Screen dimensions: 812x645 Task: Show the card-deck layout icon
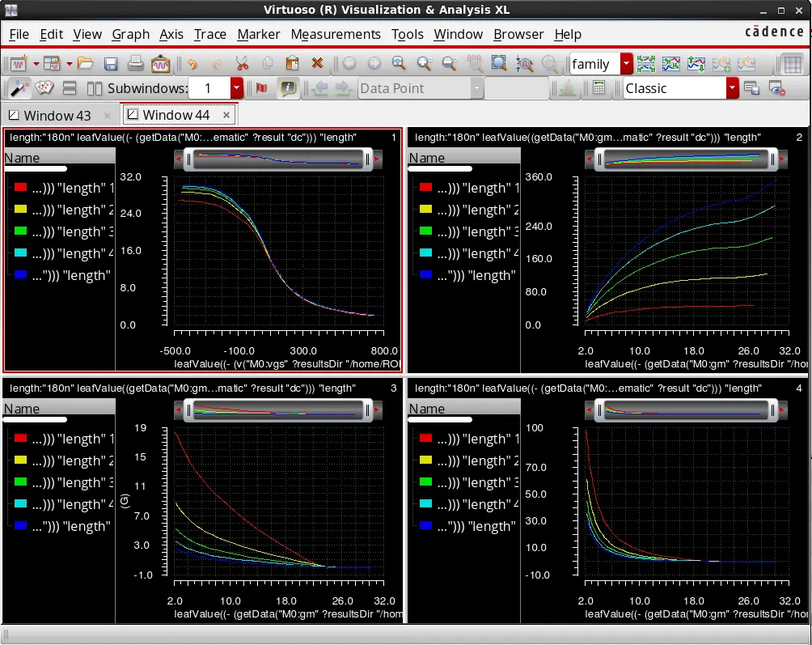click(x=44, y=88)
